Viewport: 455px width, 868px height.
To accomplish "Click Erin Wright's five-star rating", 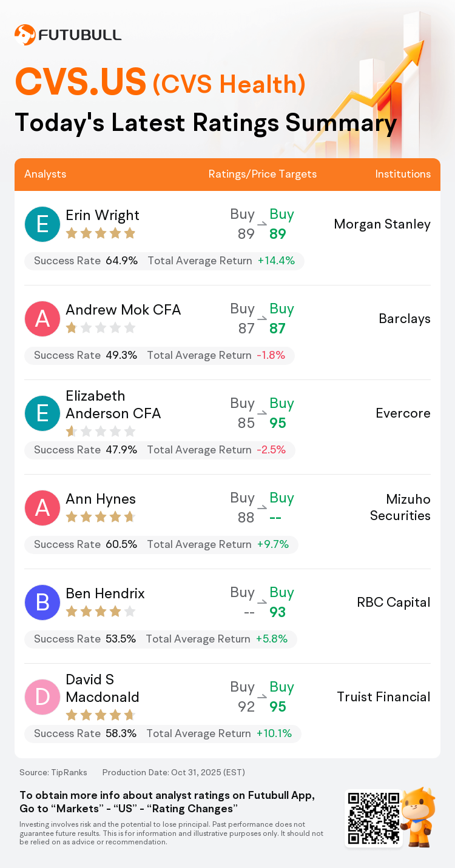I will (100, 233).
